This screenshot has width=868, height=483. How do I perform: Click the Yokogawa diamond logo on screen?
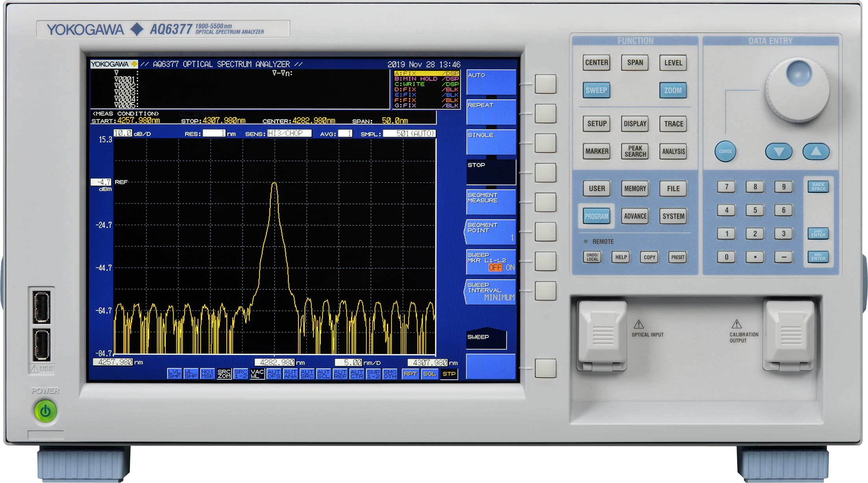click(134, 63)
